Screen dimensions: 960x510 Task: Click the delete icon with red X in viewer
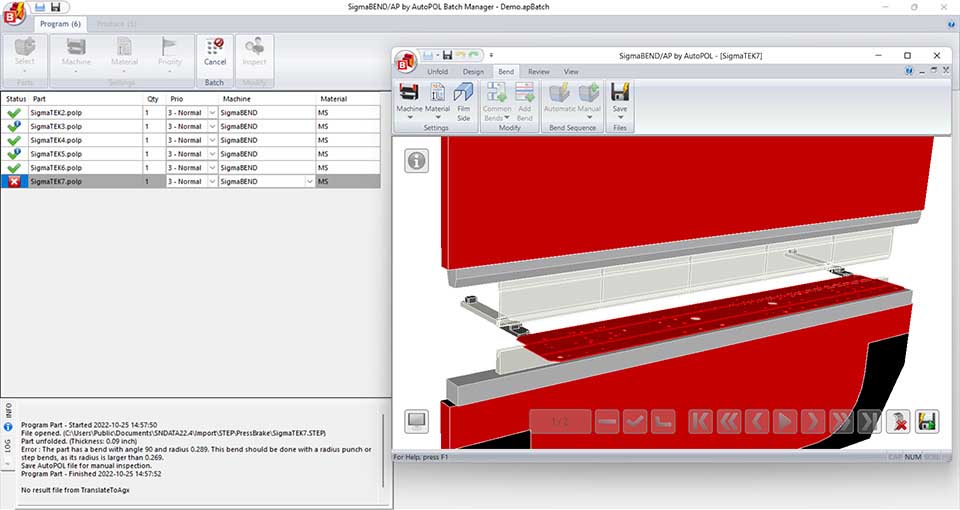pyautogui.click(x=898, y=422)
